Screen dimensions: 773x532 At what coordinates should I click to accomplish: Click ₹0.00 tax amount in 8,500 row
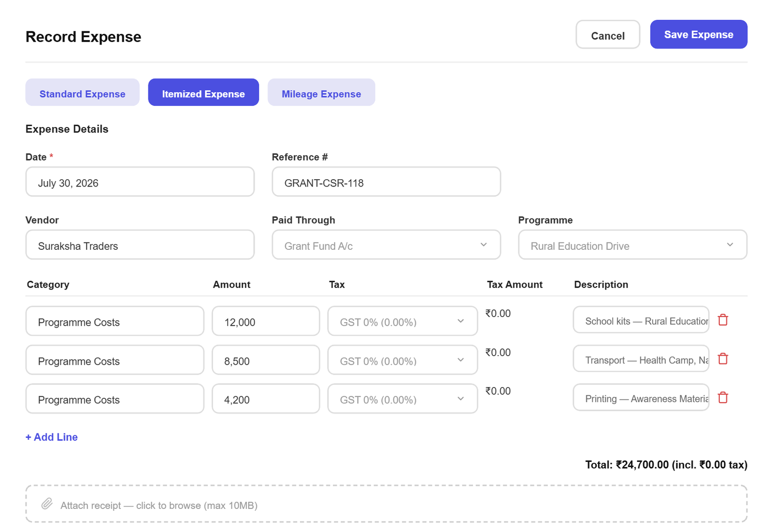[x=498, y=353]
